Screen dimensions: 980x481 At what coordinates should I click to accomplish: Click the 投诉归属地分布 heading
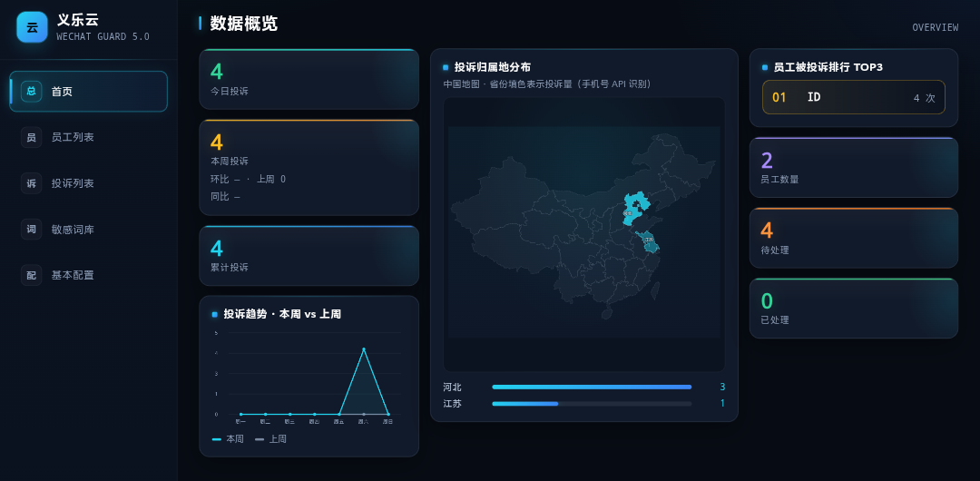coord(493,67)
